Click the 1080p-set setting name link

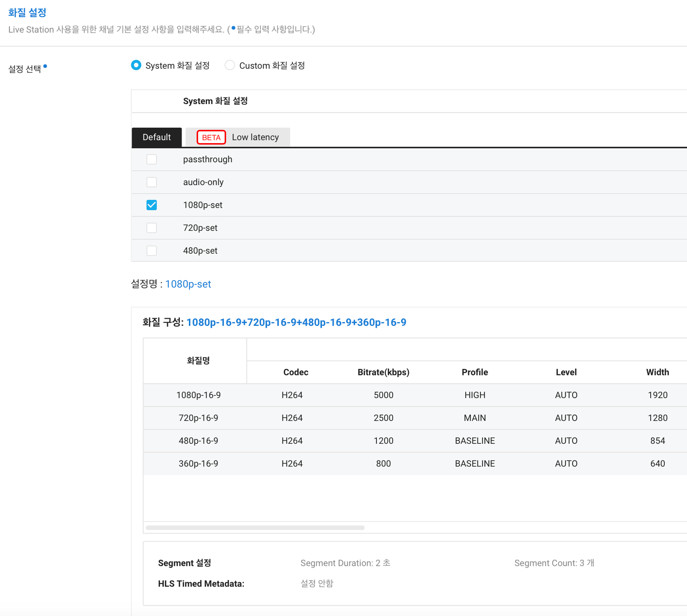pos(188,284)
